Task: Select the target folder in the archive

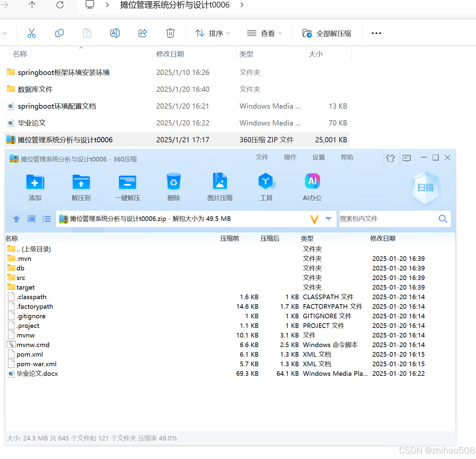Action: tap(230, 287)
